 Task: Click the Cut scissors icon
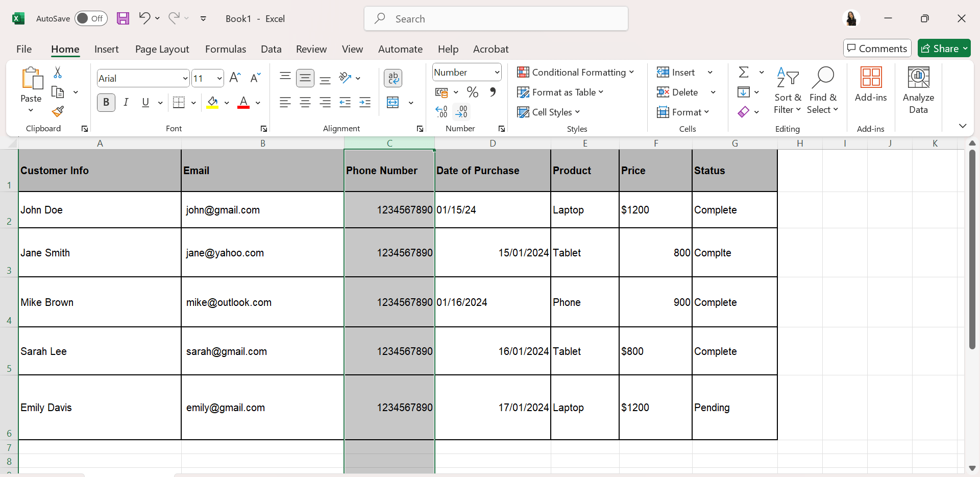coord(58,73)
